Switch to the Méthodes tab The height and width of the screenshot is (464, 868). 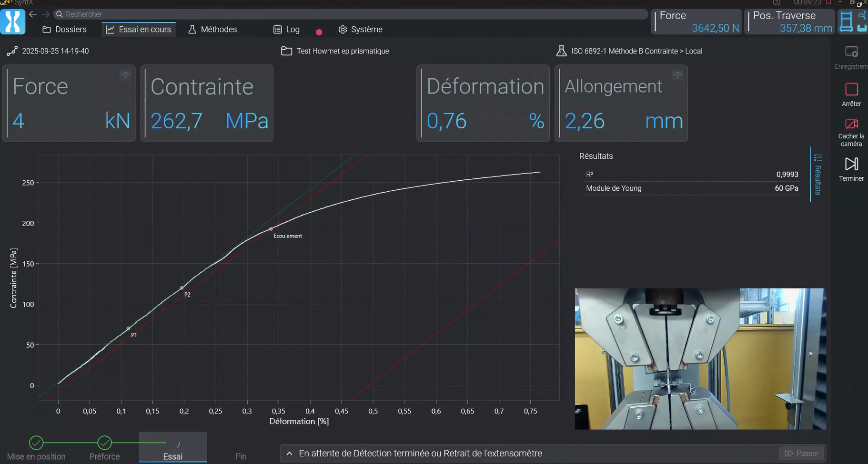pyautogui.click(x=212, y=30)
